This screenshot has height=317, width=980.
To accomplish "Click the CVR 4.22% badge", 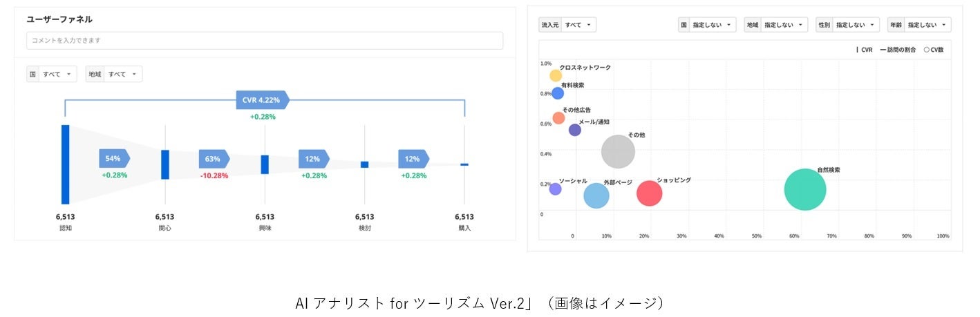I will tap(262, 100).
